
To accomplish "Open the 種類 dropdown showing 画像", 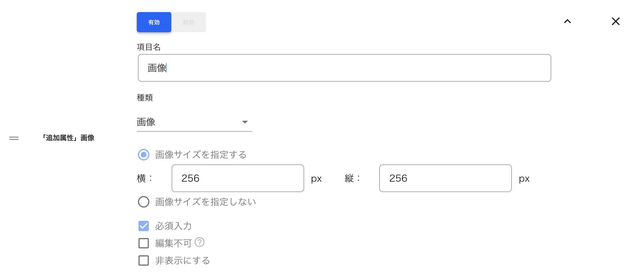I will (x=194, y=122).
